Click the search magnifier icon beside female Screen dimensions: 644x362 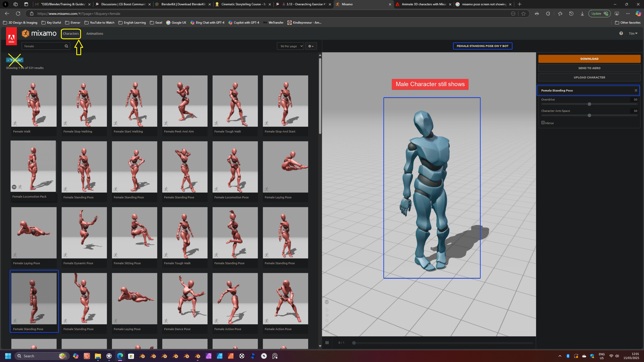66,46
